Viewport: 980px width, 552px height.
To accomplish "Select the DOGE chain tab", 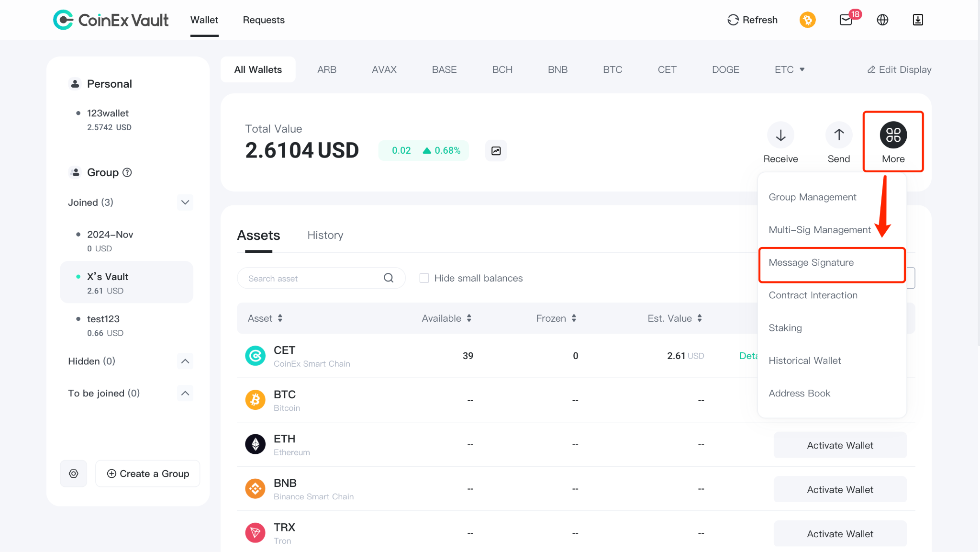I will pyautogui.click(x=725, y=69).
